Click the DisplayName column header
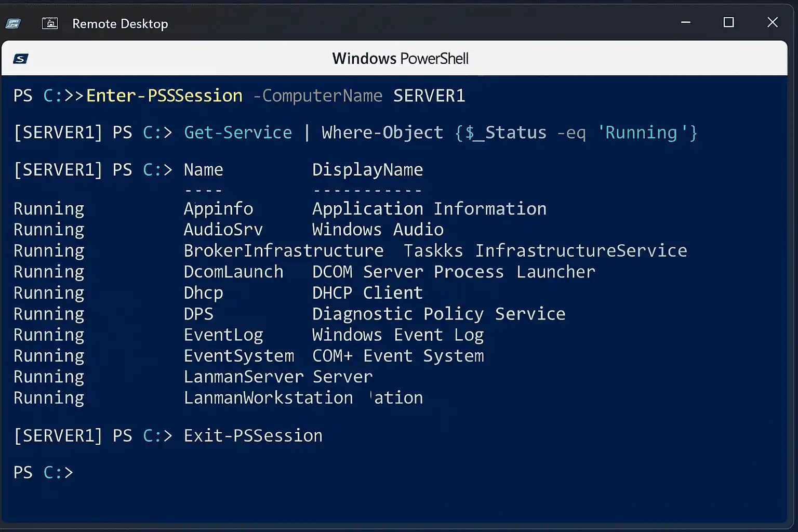This screenshot has height=532, width=798. 367,170
